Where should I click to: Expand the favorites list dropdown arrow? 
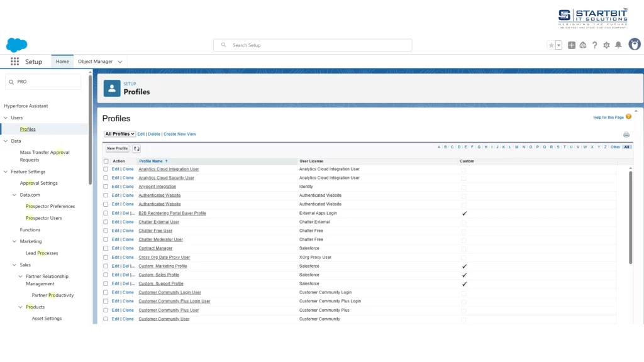(558, 45)
